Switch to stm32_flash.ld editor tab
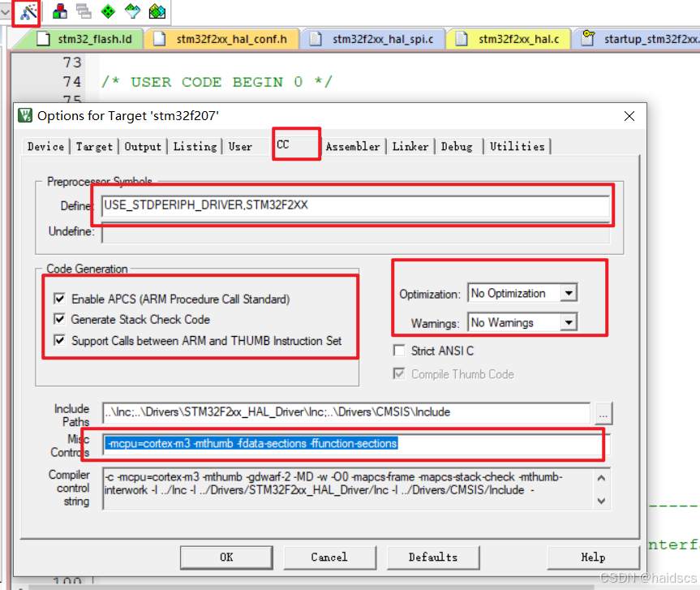 [x=84, y=39]
